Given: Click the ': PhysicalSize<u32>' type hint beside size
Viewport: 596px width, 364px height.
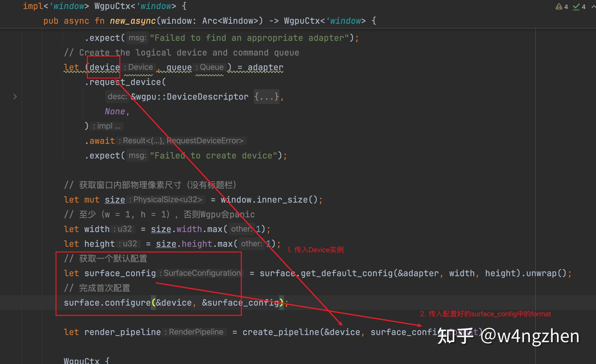Looking at the screenshot, I should [166, 199].
